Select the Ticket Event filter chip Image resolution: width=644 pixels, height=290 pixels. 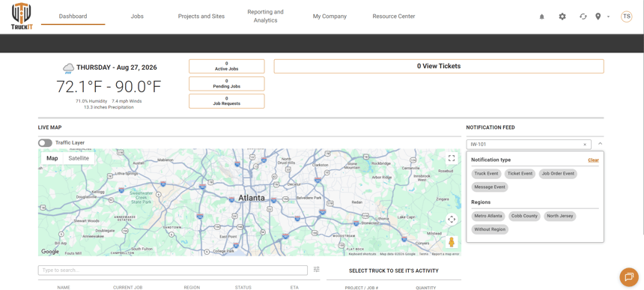pyautogui.click(x=520, y=174)
